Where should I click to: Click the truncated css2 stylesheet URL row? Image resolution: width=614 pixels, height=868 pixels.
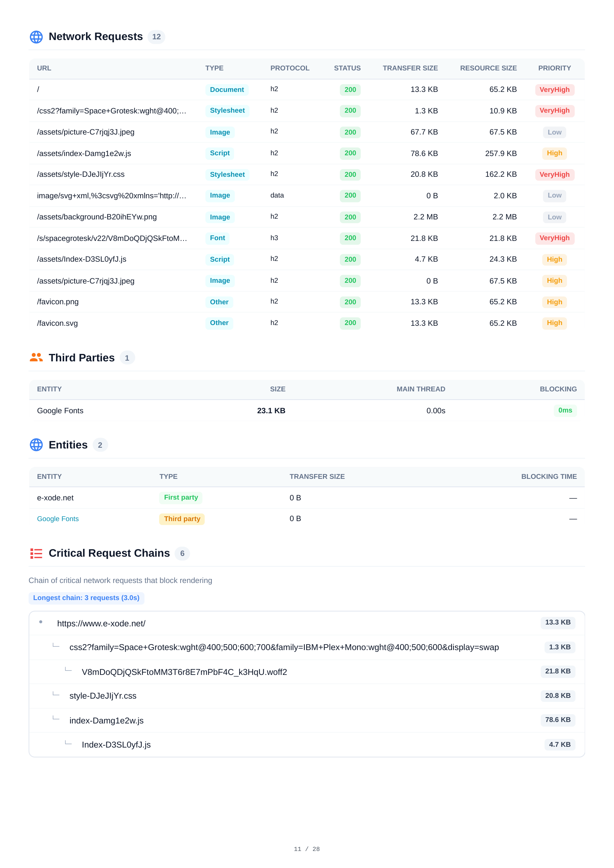[x=111, y=110]
